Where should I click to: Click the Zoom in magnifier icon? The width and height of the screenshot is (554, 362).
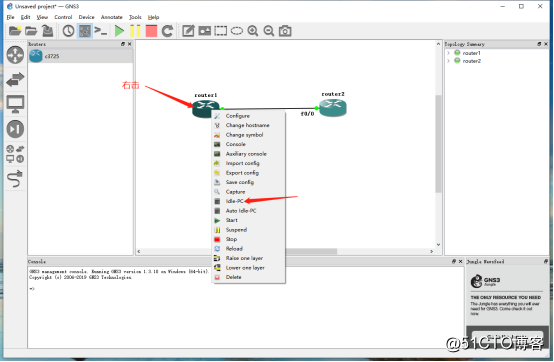point(253,31)
